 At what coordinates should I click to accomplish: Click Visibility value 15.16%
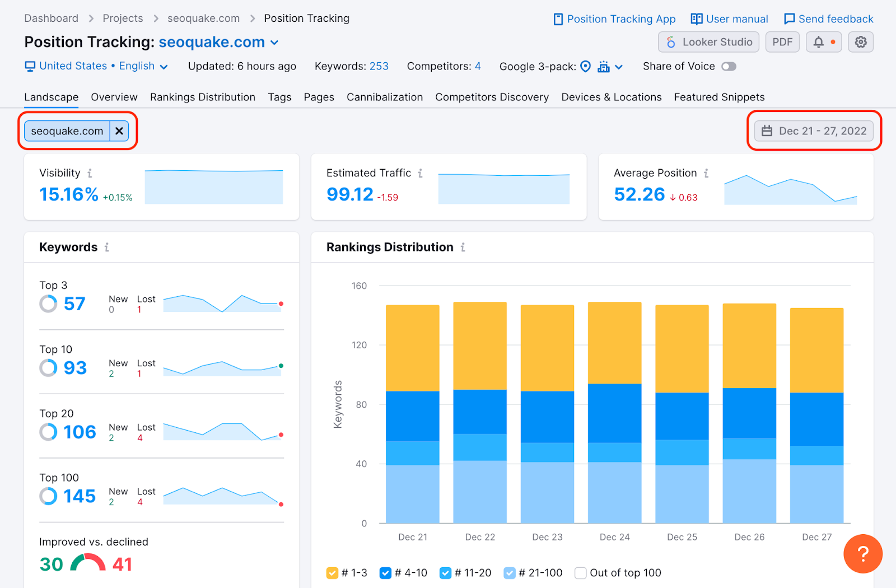(69, 194)
